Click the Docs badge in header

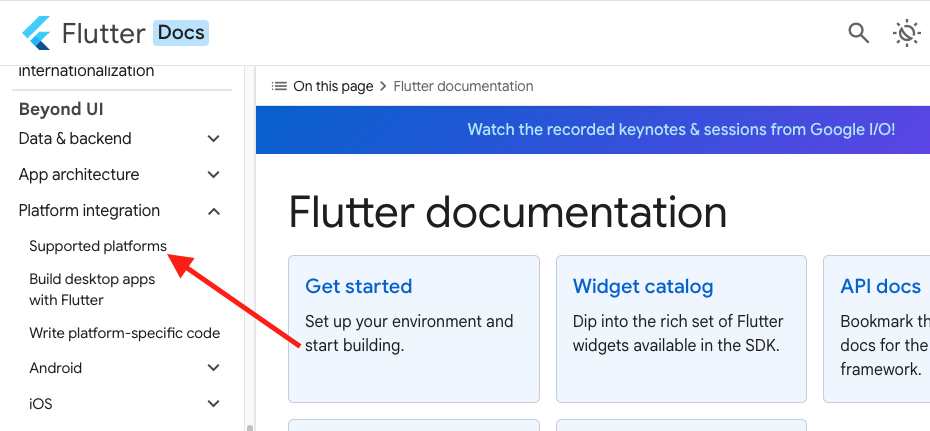pos(181,33)
